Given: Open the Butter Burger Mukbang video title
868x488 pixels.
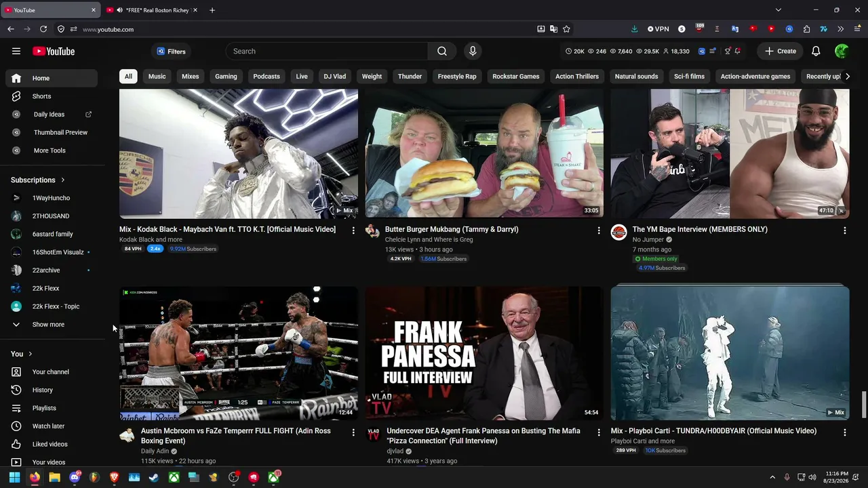Looking at the screenshot, I should point(452,229).
